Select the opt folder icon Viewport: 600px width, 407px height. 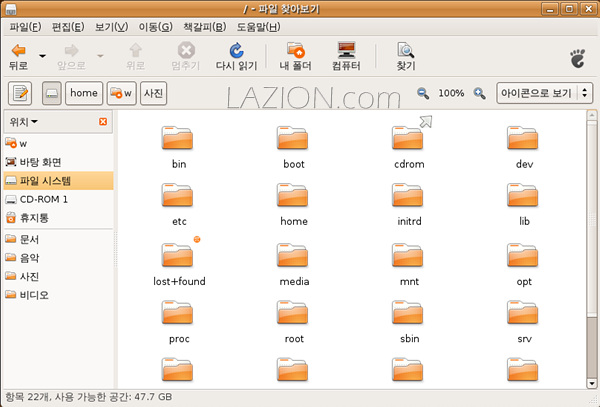[x=523, y=255]
